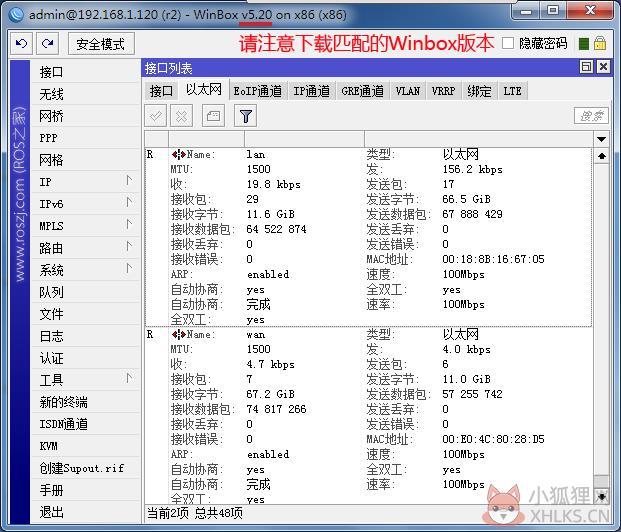Viewport: 621px width, 532px height.
Task: Switch to the LTE tab
Action: 512,91
